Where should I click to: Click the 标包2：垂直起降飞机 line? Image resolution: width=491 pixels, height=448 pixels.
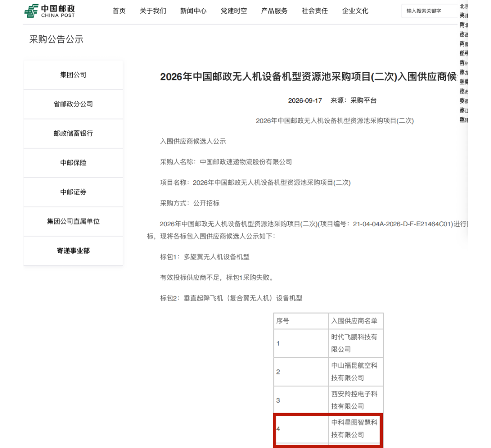point(231,299)
